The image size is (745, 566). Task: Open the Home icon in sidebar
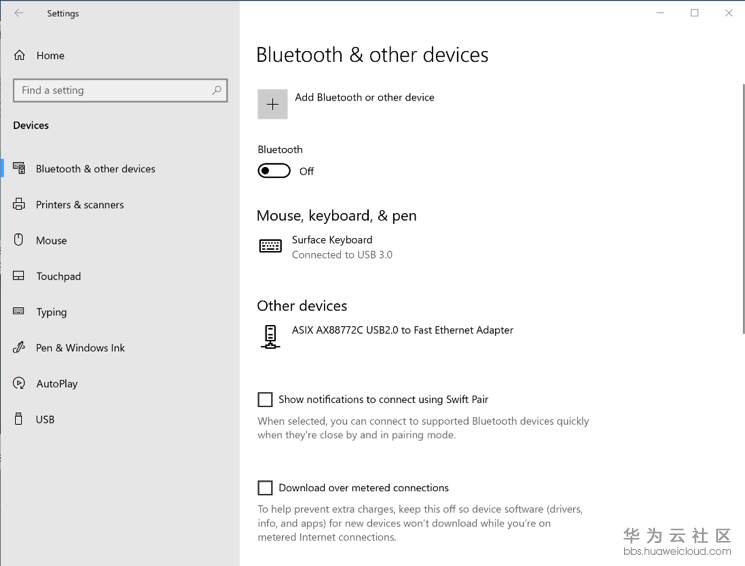pos(19,56)
